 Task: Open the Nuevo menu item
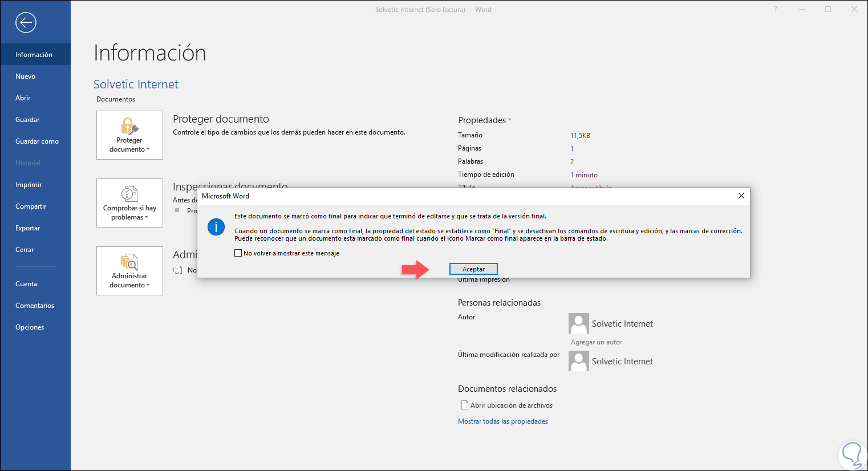coord(35,76)
